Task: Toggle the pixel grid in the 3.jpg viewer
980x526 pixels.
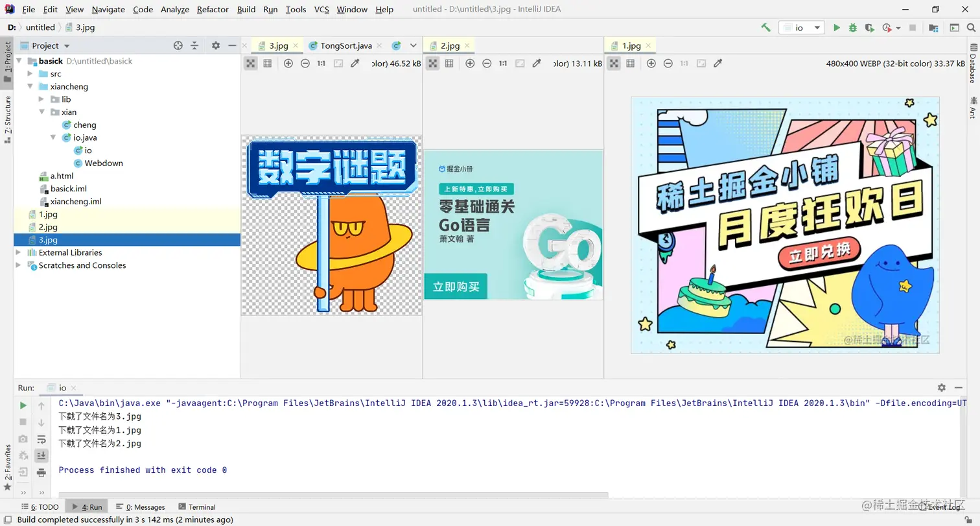Action: (269, 63)
